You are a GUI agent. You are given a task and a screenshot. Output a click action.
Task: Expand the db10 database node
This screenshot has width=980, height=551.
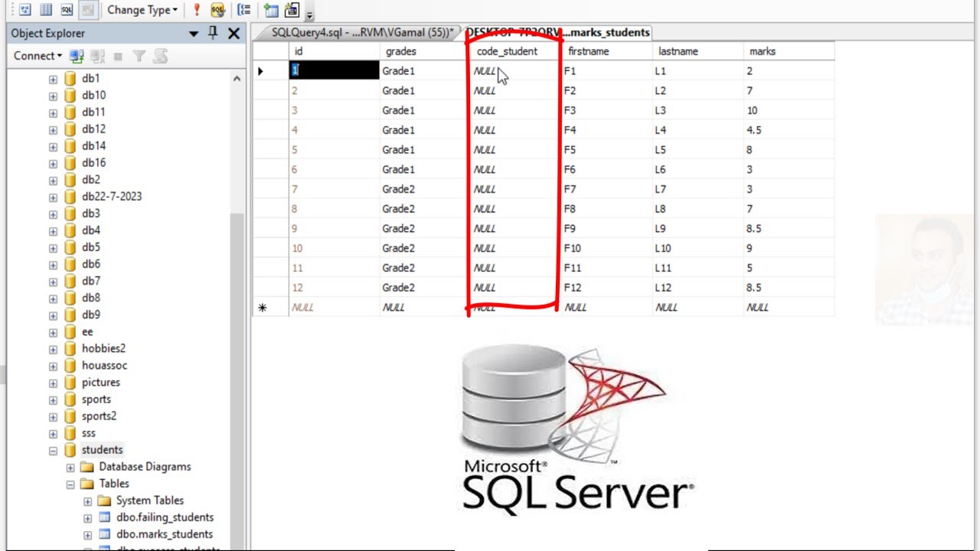click(53, 96)
